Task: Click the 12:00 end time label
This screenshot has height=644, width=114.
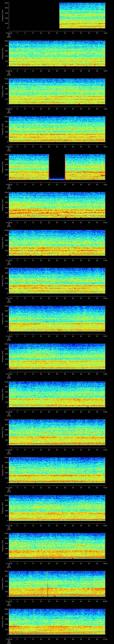Action: (x=105, y=298)
